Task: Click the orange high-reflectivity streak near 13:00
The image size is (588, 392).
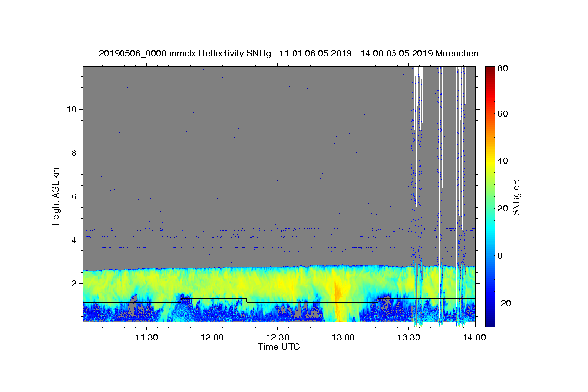Action: coord(337,294)
